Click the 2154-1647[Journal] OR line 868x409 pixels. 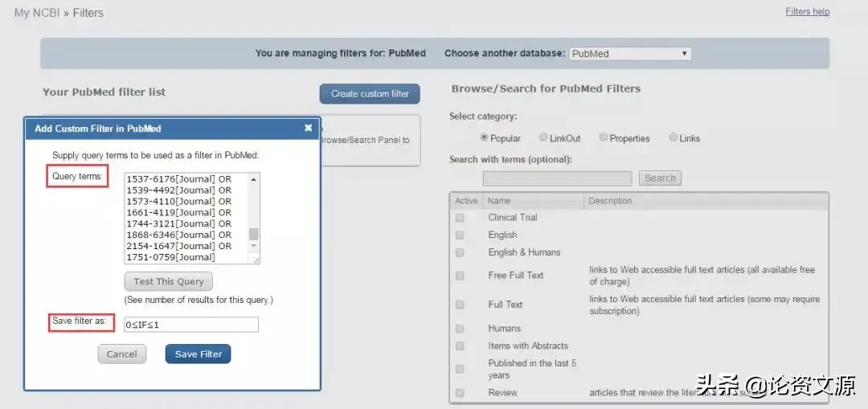click(178, 246)
